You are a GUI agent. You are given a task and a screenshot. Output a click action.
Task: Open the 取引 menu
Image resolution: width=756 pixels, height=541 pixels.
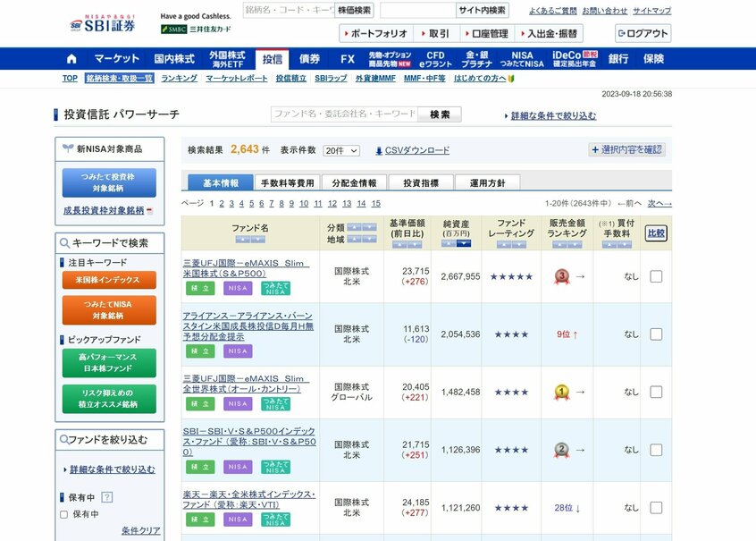(x=436, y=33)
